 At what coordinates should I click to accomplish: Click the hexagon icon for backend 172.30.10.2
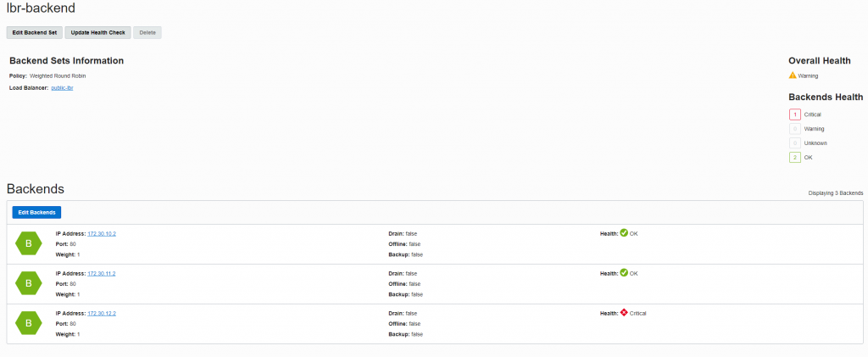[28, 243]
